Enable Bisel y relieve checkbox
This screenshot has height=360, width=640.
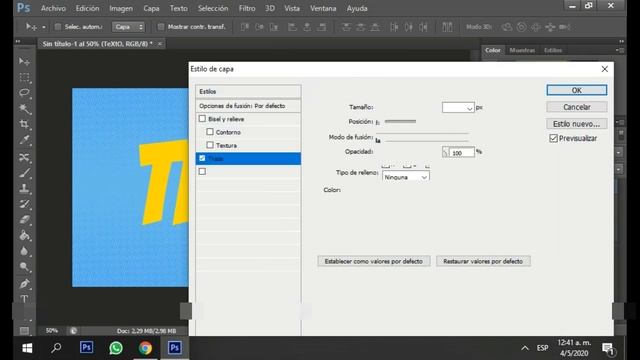click(202, 119)
